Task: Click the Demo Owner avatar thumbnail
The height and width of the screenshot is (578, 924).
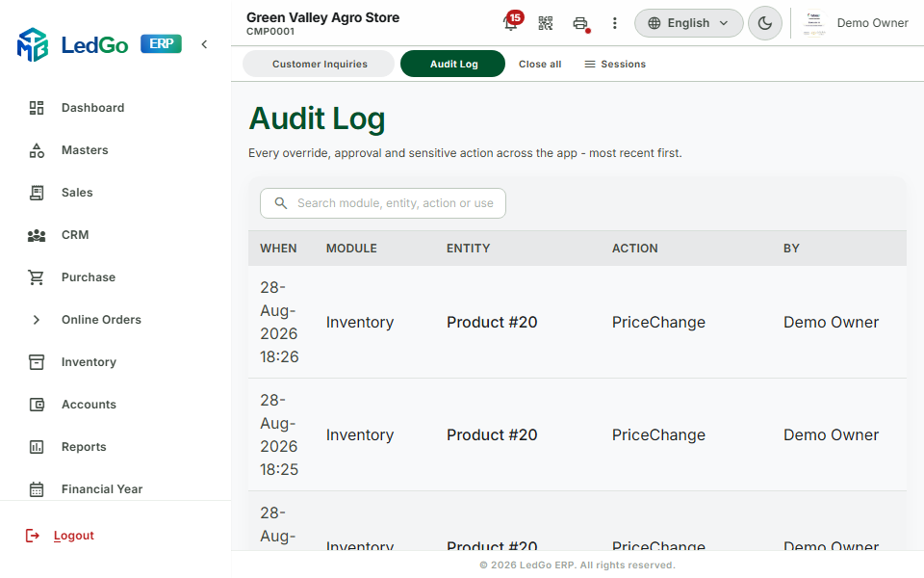Action: [814, 23]
